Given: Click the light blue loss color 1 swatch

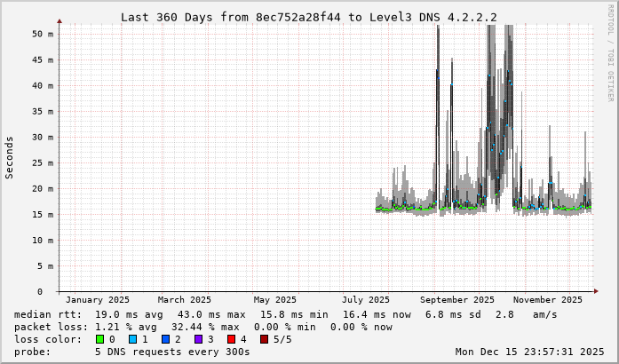Looking at the screenshot, I should pos(131,339).
